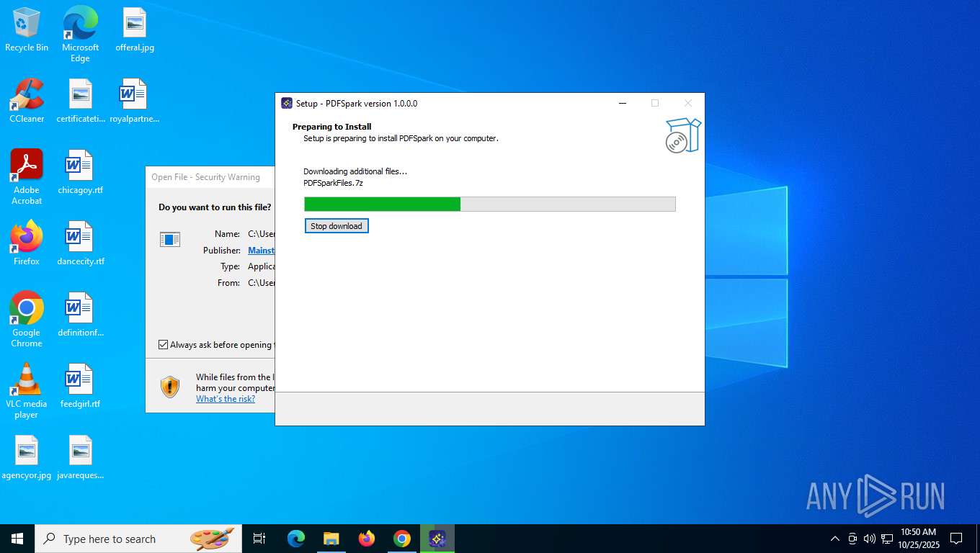
Task: Select chicagoy.rtf on the desktop
Action: click(81, 172)
